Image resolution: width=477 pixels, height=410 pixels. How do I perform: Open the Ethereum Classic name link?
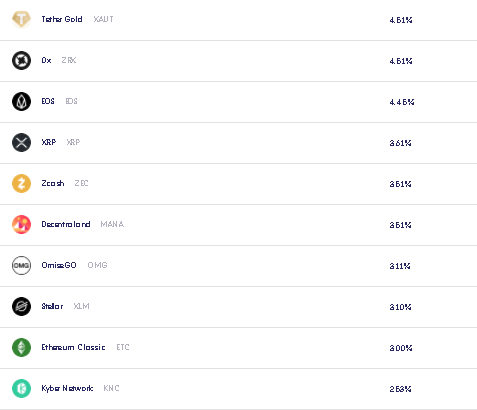tap(73, 347)
